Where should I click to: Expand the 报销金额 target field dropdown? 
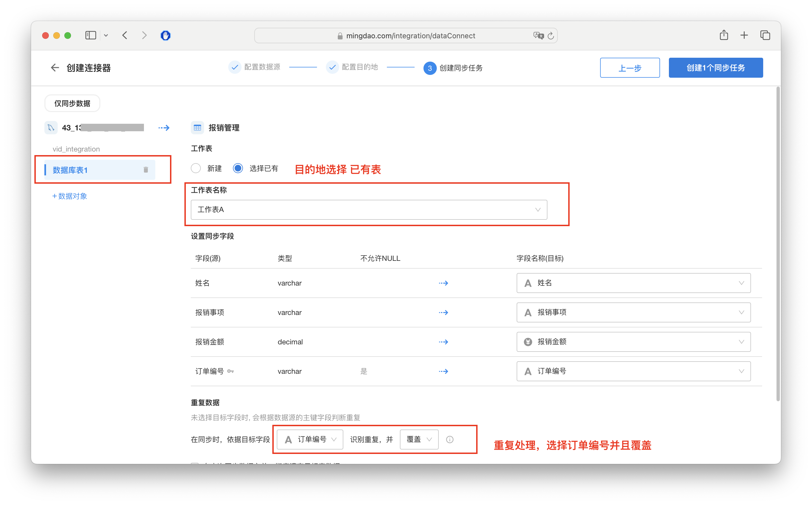click(633, 342)
